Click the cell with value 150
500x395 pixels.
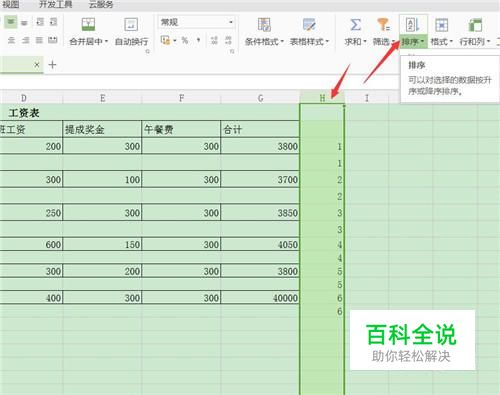pos(102,244)
